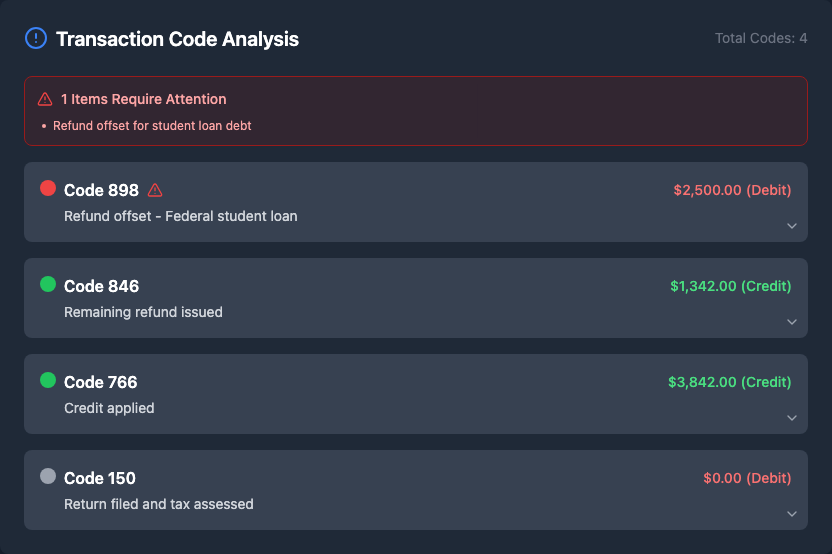Expand the Code 766 row chevron

pos(792,418)
